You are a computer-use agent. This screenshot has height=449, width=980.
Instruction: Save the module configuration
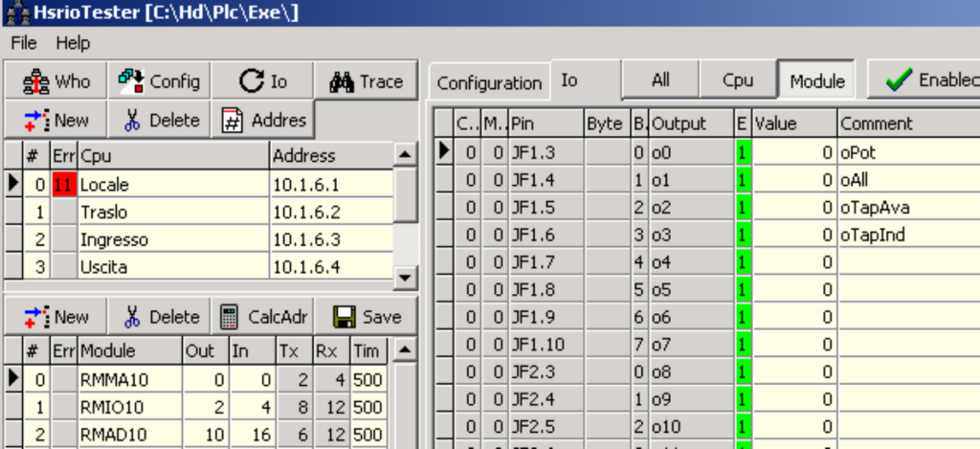[x=367, y=317]
